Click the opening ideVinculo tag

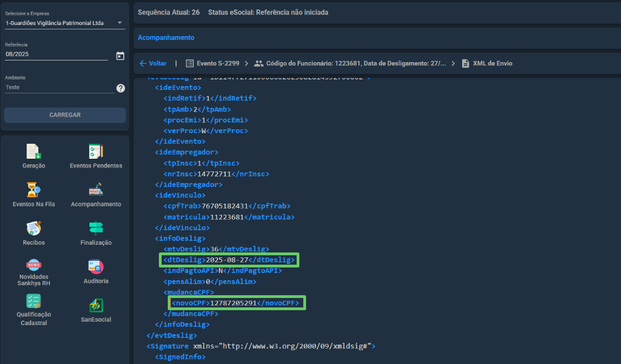coord(180,195)
